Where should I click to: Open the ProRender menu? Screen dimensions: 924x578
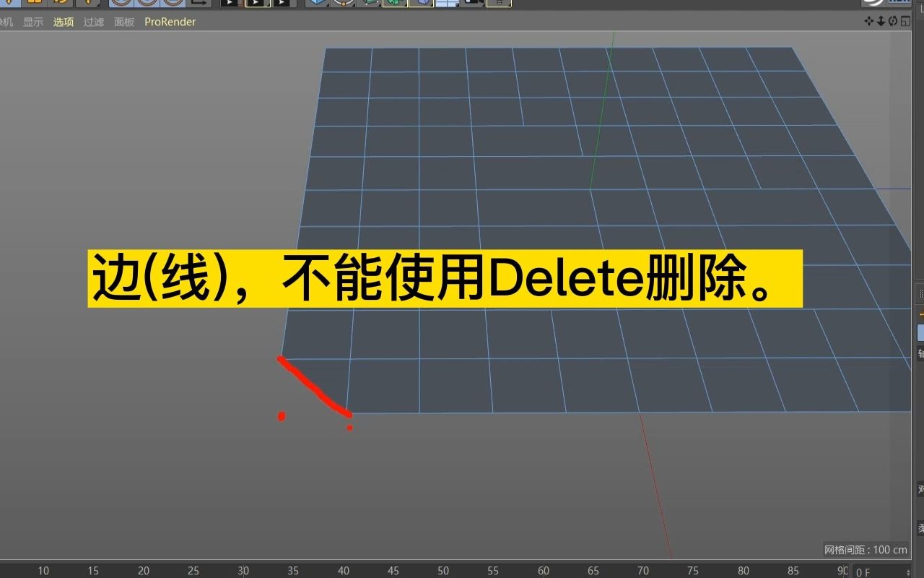(170, 22)
